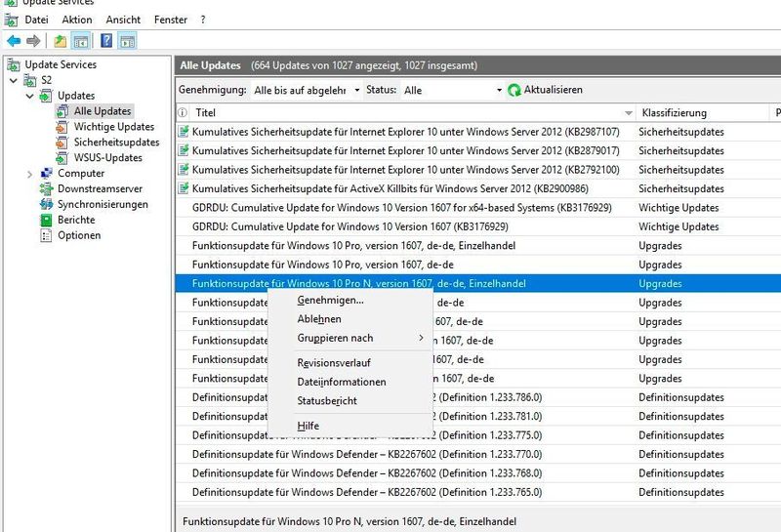The image size is (781, 532).
Task: Click the Wichtige Updates view icon
Action: 62,127
